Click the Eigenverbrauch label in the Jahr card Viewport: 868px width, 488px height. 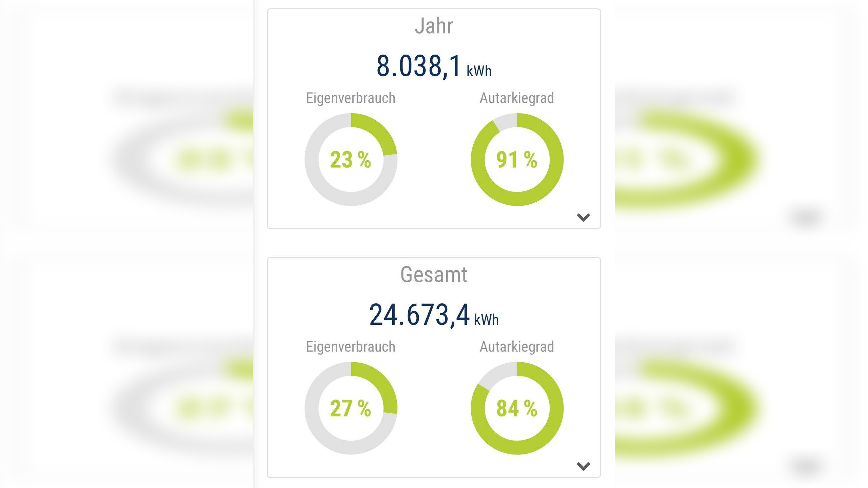pyautogui.click(x=351, y=98)
